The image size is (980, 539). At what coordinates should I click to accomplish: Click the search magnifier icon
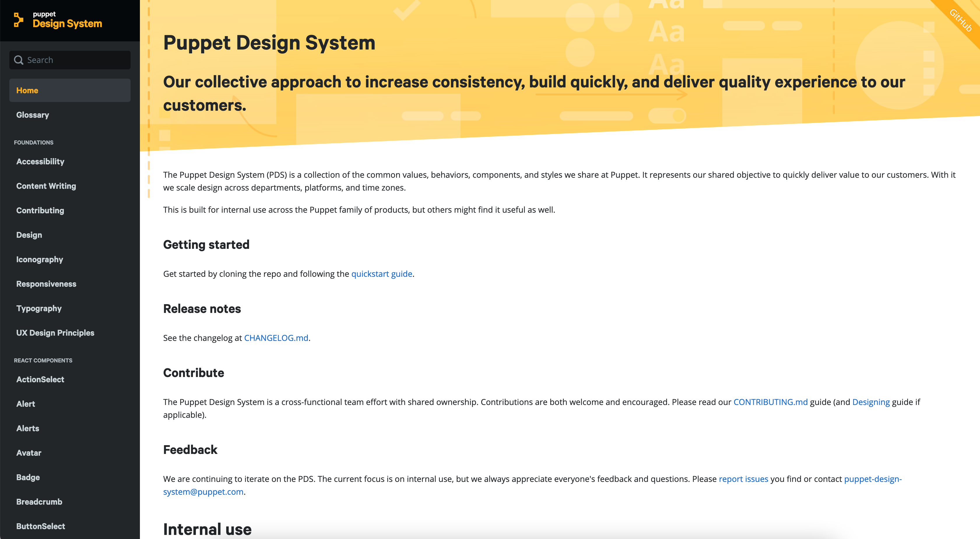(x=18, y=60)
